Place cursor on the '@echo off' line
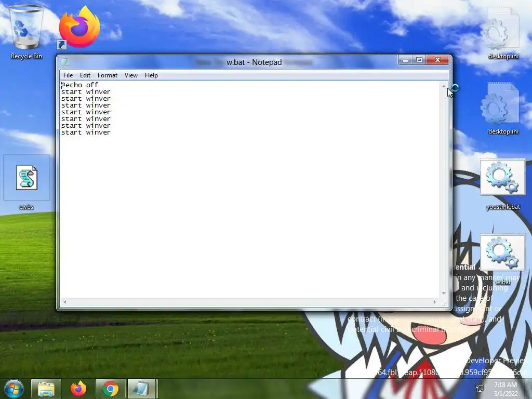 79,85
